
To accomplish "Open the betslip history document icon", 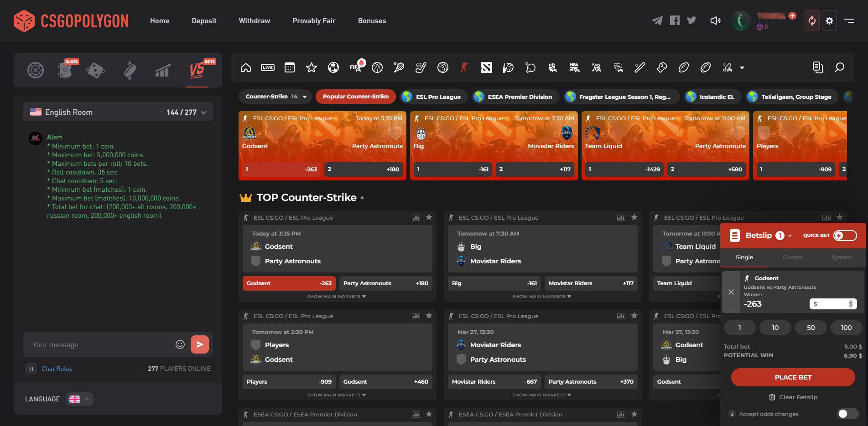I will click(818, 68).
